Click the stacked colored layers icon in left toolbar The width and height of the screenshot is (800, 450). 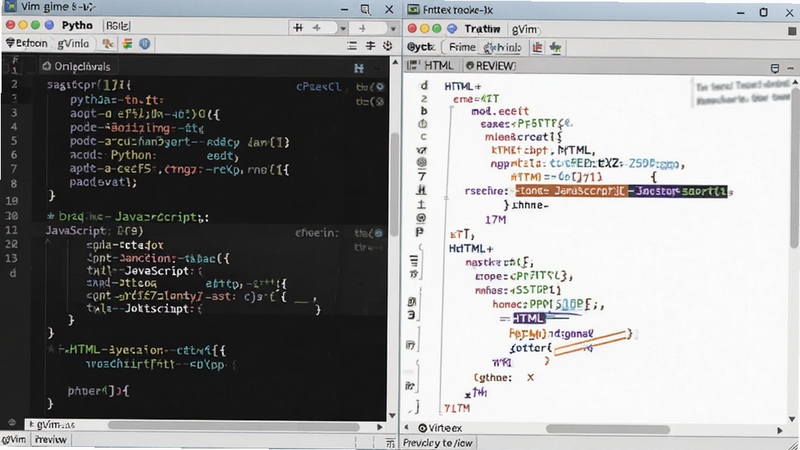127,44
